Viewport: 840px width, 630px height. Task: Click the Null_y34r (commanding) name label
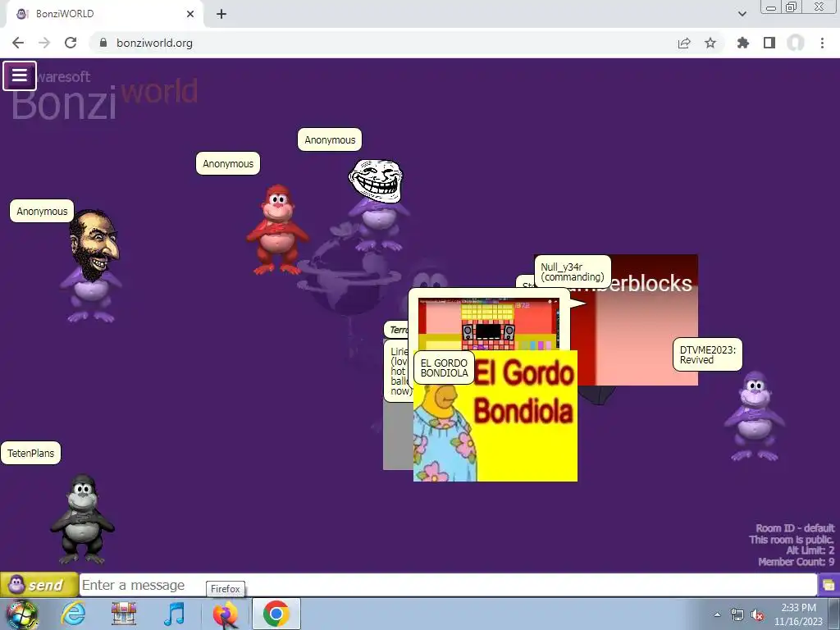pyautogui.click(x=572, y=272)
